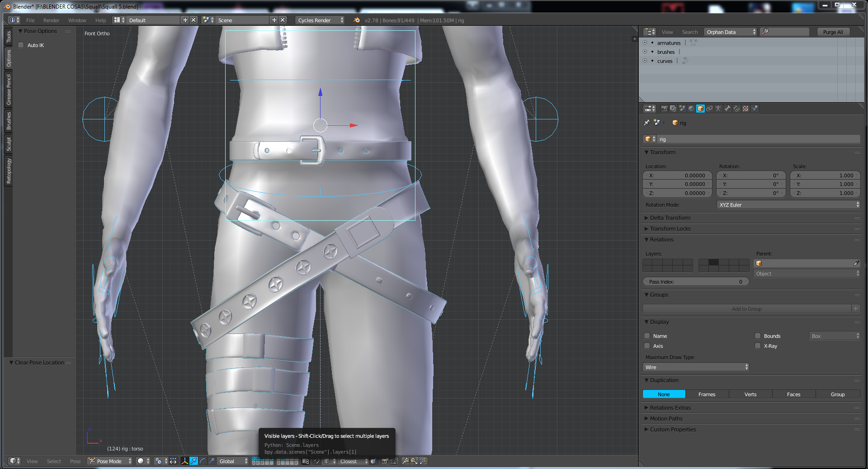Click the Scale Z value field
868x469 pixels.
(x=826, y=193)
